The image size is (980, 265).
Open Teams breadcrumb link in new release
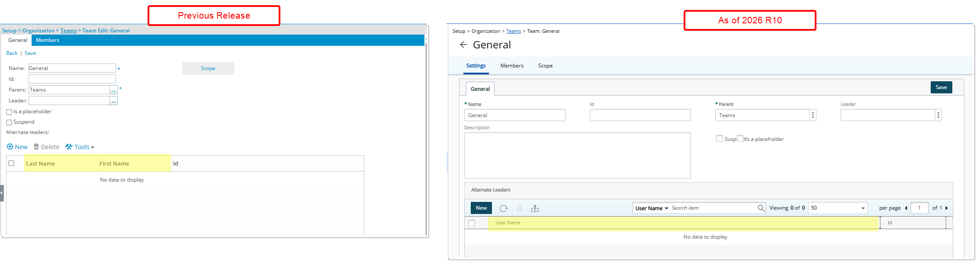[x=514, y=31]
